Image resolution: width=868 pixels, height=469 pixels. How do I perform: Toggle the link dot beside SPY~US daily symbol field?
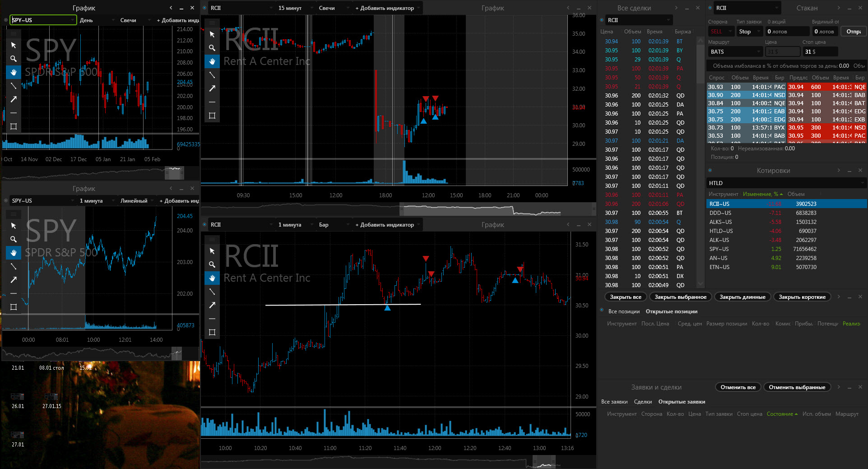pyautogui.click(x=6, y=20)
